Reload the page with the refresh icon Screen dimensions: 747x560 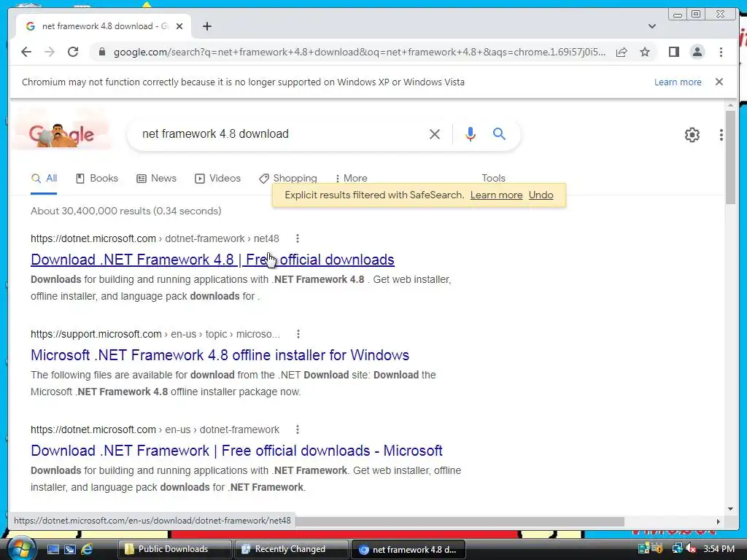[x=73, y=52]
